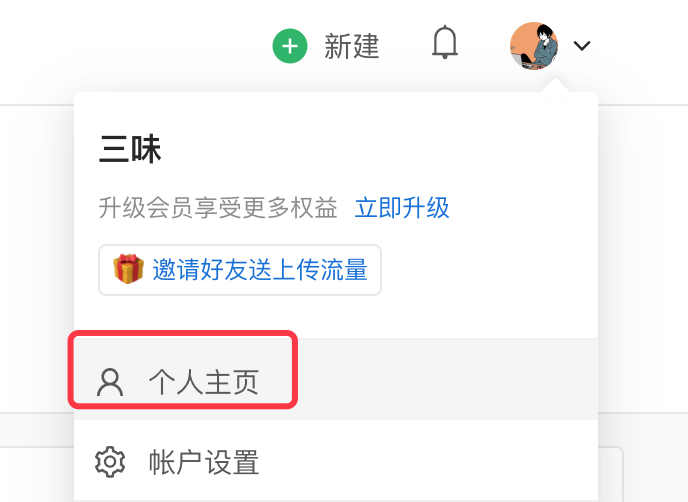This screenshot has height=502, width=688.
Task: Select the username 三味
Action: pos(130,149)
